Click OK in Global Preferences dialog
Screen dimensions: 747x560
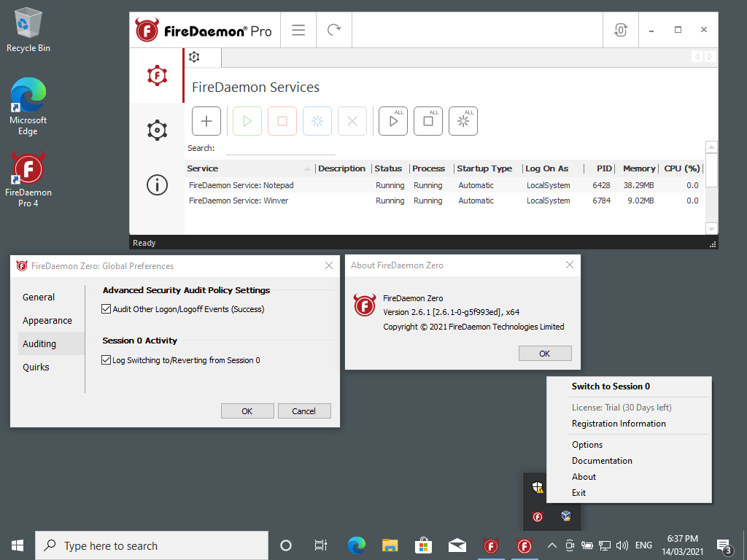point(247,411)
